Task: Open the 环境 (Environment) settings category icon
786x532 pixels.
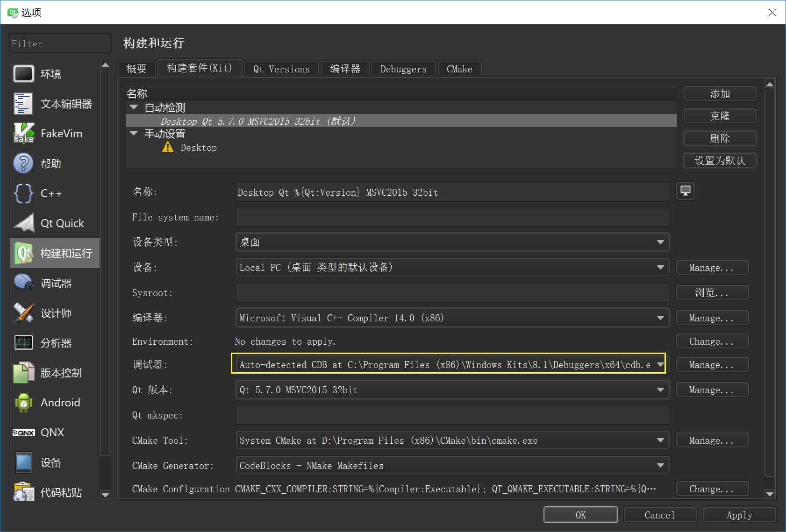Action: pyautogui.click(x=23, y=74)
